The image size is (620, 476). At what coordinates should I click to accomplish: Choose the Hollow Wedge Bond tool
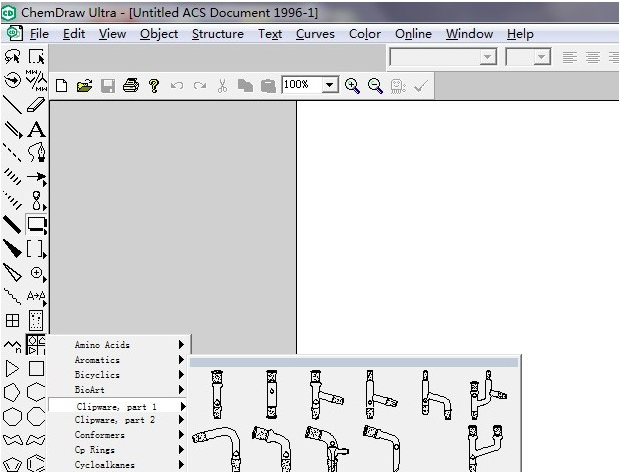[13, 273]
